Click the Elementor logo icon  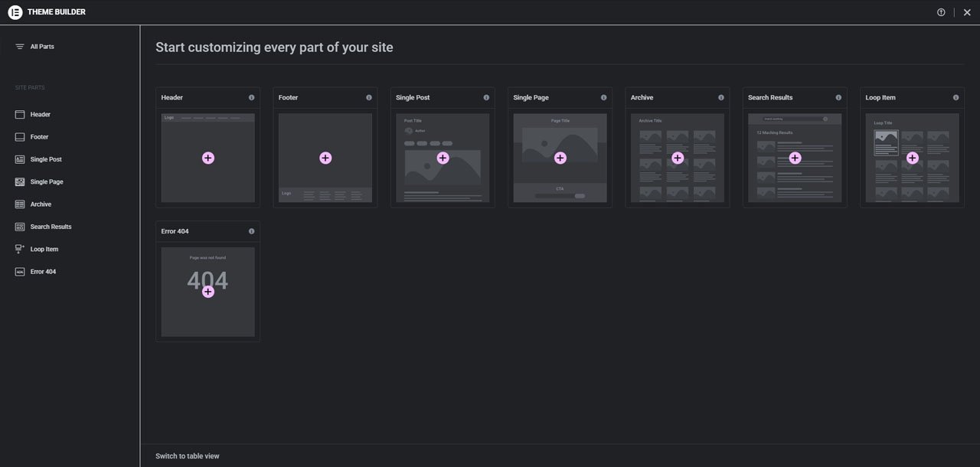pos(15,12)
